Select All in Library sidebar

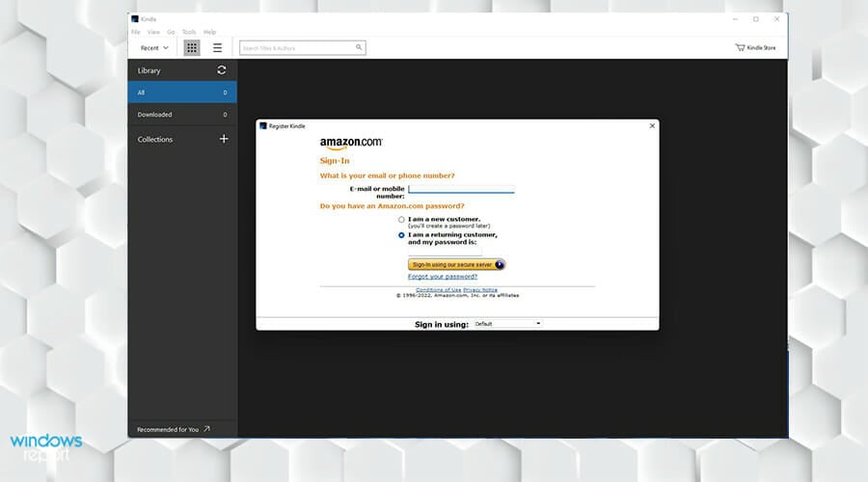(182, 93)
